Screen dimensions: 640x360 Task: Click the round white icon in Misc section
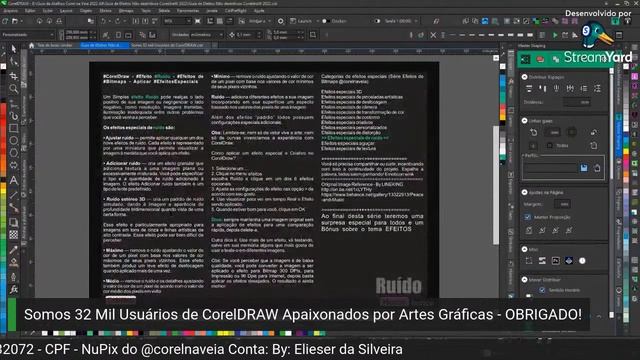pyautogui.click(x=582, y=261)
